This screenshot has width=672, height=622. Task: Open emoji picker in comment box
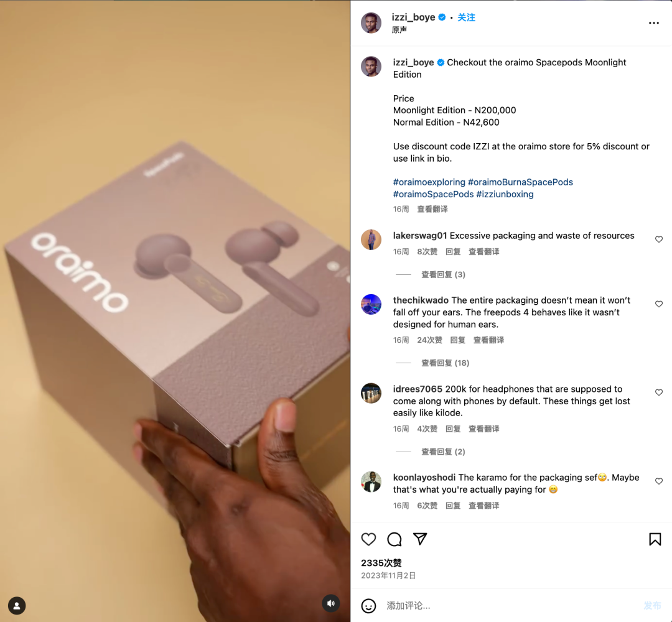coord(368,606)
